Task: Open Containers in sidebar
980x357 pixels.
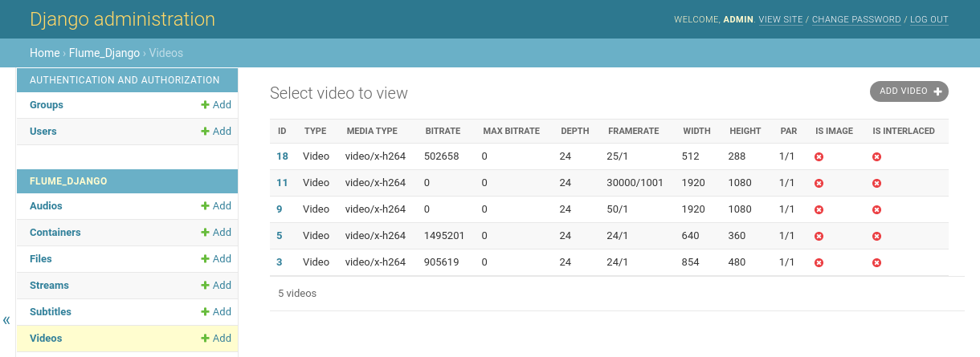Action: click(55, 233)
